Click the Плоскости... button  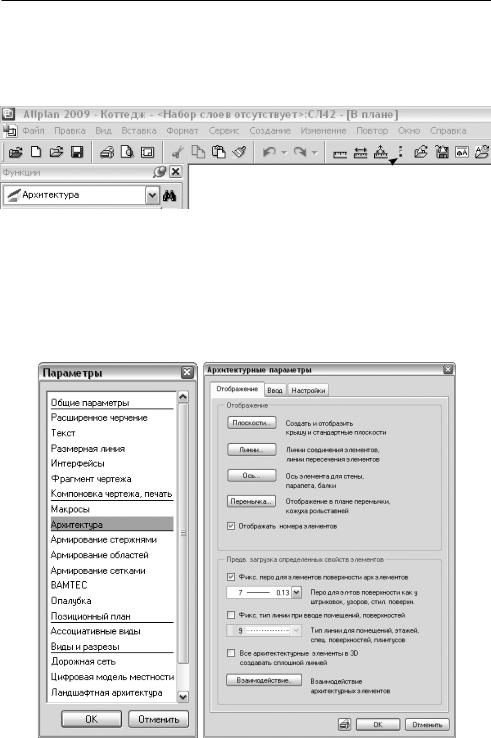(251, 423)
